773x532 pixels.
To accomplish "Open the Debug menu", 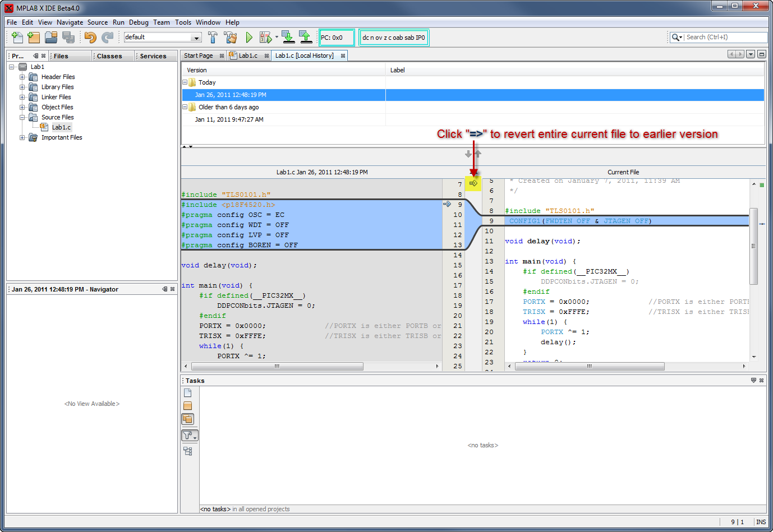I will [139, 22].
